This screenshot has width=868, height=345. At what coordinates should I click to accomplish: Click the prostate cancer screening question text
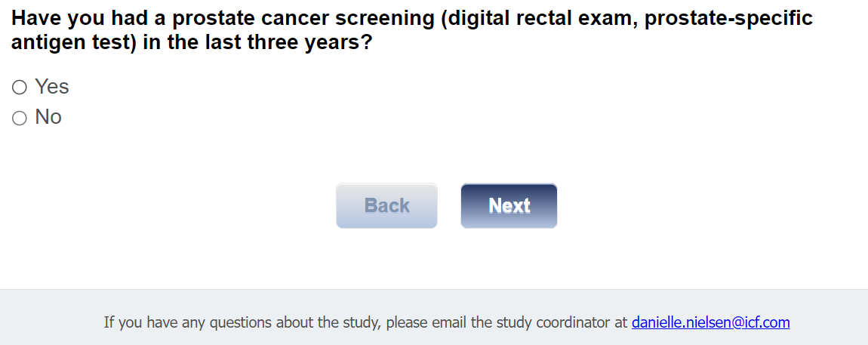point(411,18)
